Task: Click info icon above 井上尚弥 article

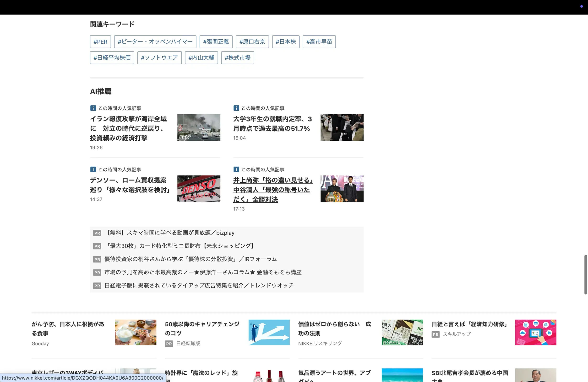Action: tap(236, 169)
